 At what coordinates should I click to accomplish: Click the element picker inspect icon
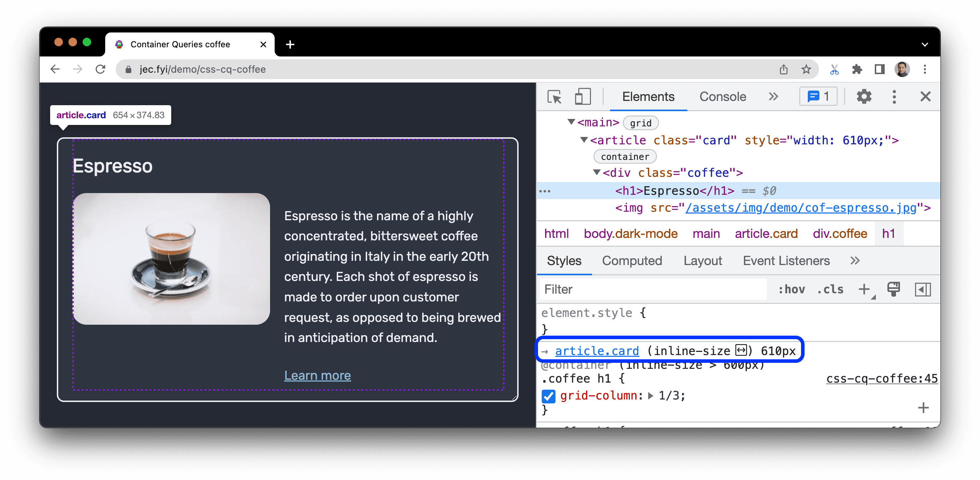tap(554, 97)
